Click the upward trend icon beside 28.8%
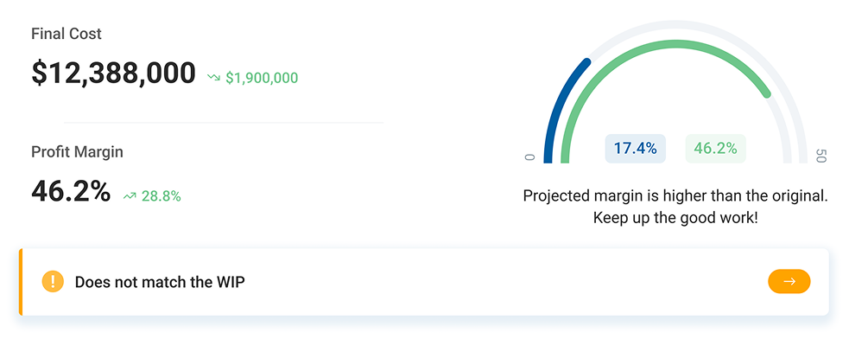The width and height of the screenshot is (868, 339). pyautogui.click(x=130, y=196)
